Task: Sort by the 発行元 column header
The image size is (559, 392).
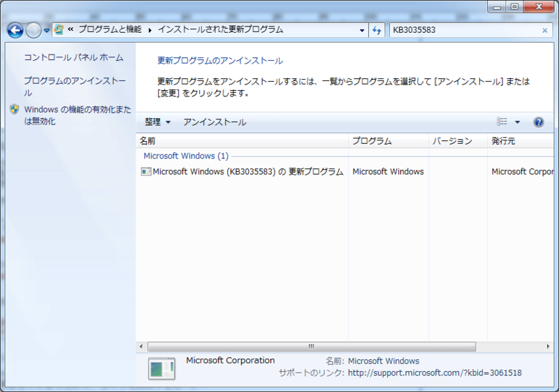Action: click(521, 141)
